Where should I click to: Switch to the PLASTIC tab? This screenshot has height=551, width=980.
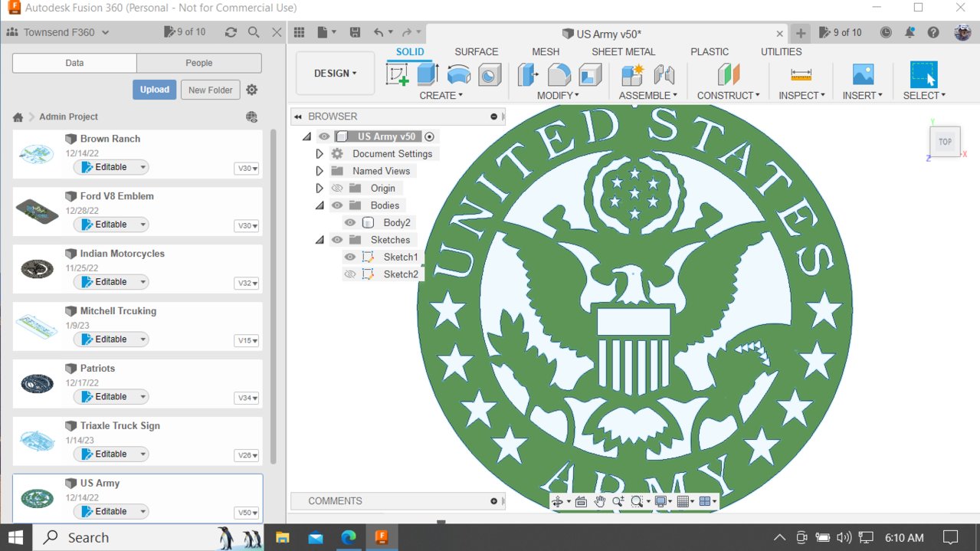[710, 51]
